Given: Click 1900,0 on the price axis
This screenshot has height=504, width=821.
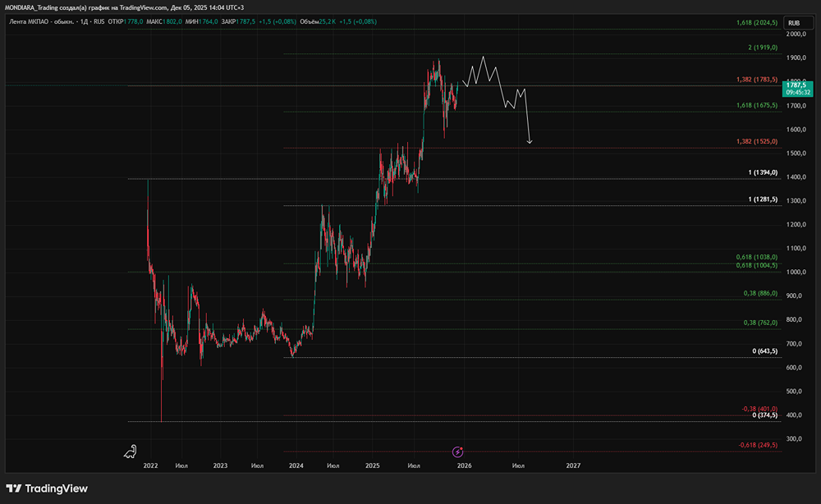Looking at the screenshot, I should [796, 57].
